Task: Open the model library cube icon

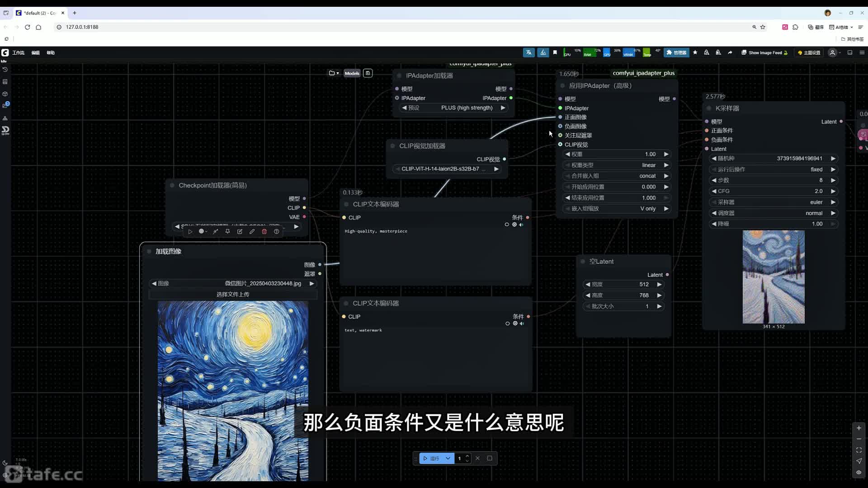Action: point(5,94)
